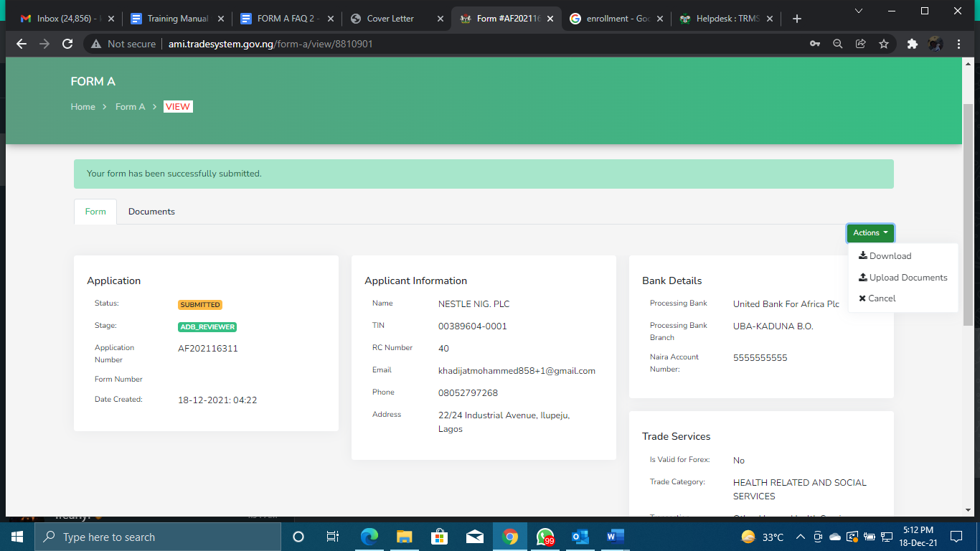Screen dimensions: 980x551
Task: Click the applicant email address
Action: point(517,371)
